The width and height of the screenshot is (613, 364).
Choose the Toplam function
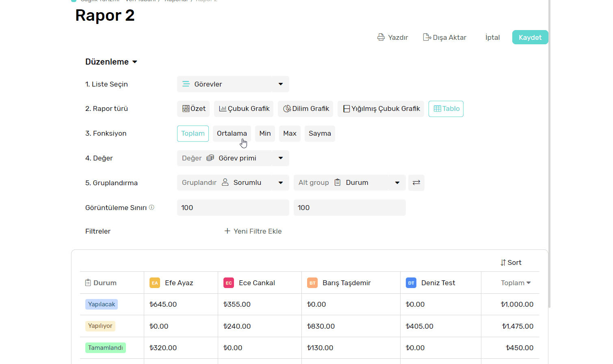pos(193,134)
